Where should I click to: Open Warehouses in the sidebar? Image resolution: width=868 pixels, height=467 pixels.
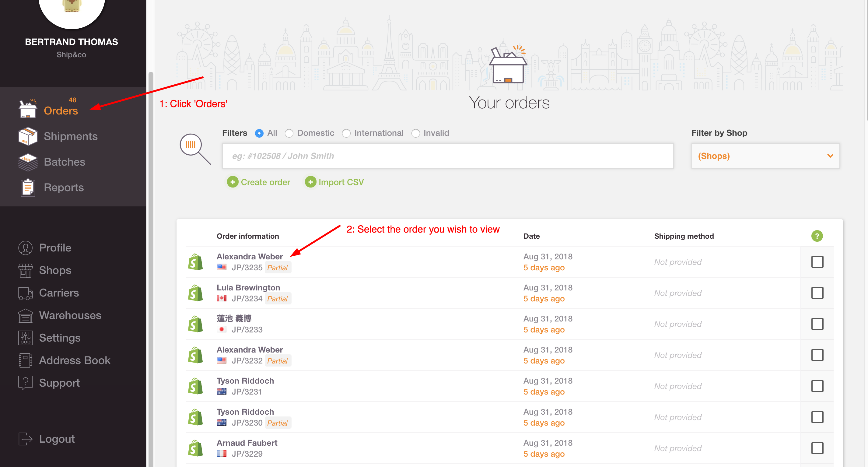click(x=70, y=315)
